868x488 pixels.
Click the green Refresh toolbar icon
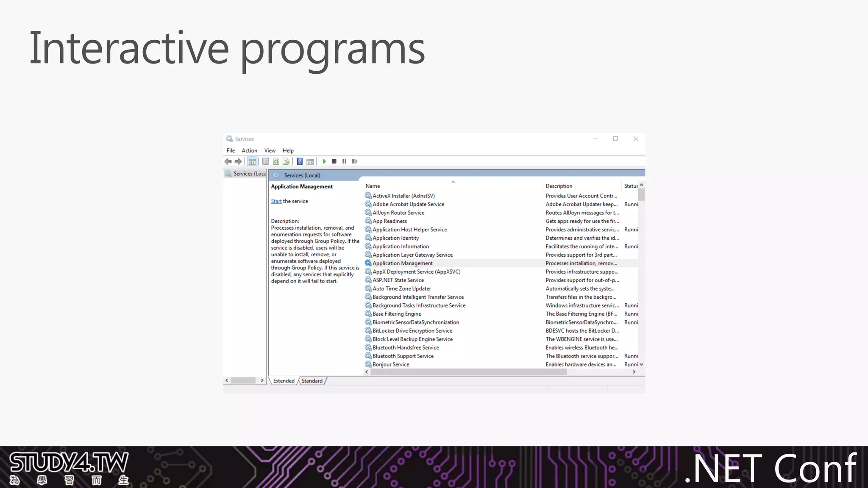(x=276, y=161)
